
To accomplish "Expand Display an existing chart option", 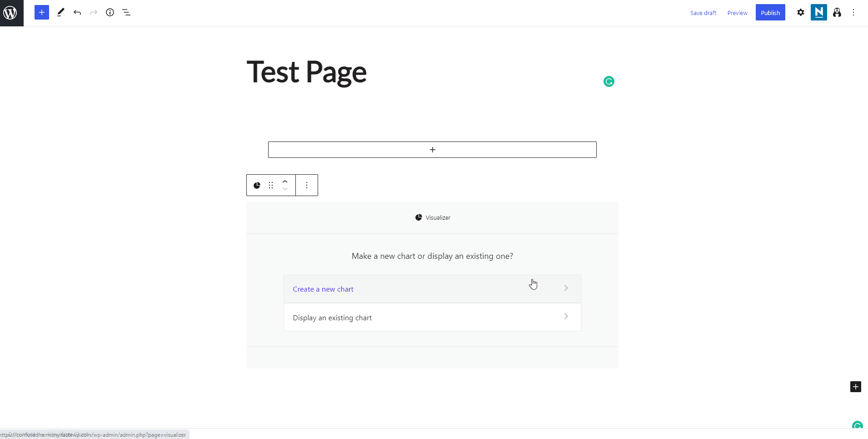I will click(432, 317).
